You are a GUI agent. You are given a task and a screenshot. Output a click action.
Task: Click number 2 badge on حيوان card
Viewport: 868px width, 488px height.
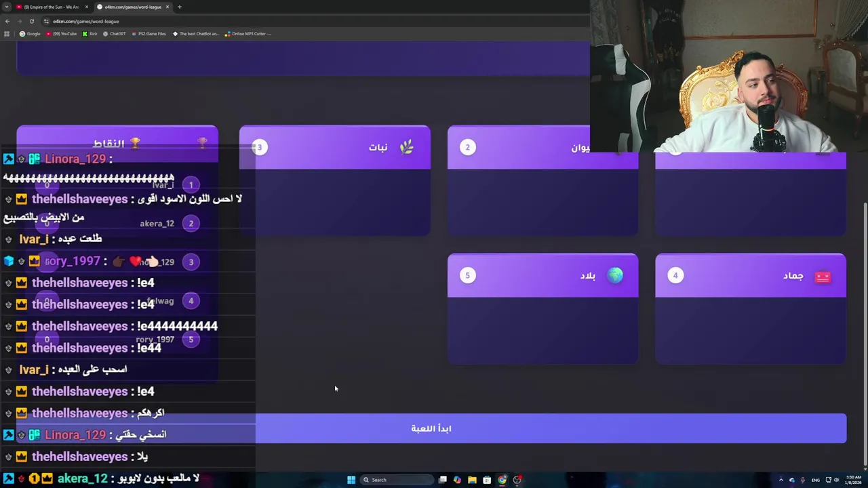[x=467, y=147]
